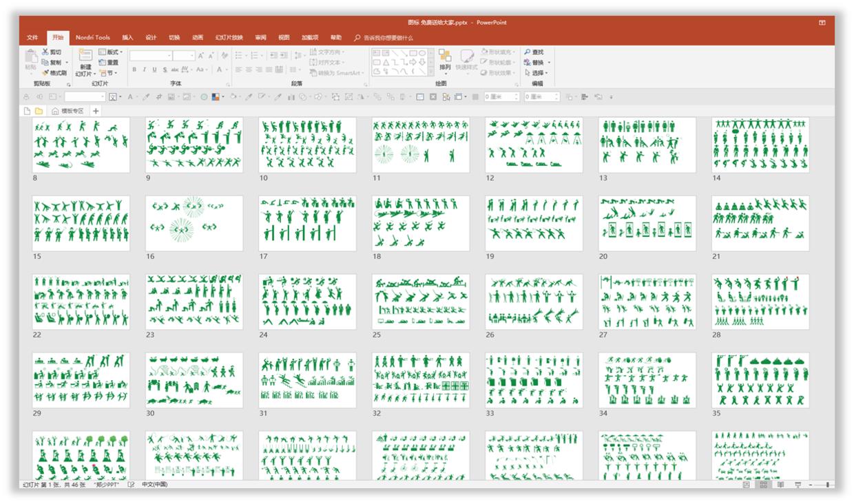Open the font name combo box
This screenshot has width=854, height=504.
150,55
